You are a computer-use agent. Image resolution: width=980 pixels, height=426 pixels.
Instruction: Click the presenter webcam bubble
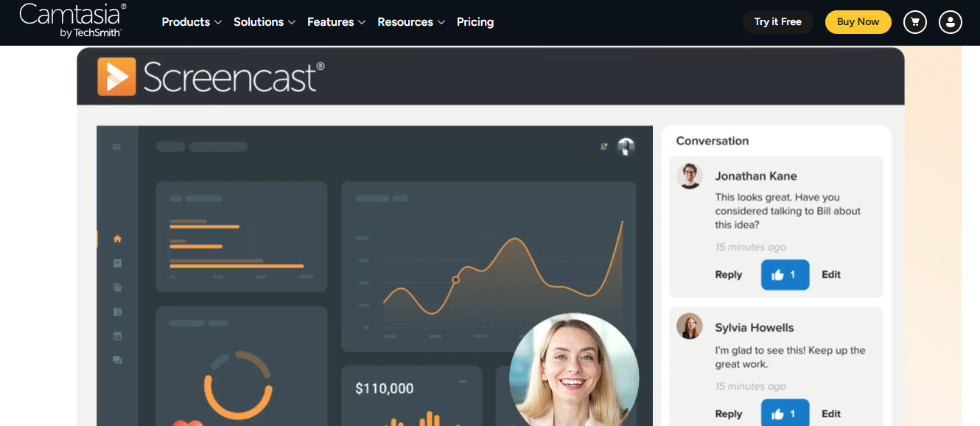click(x=574, y=370)
